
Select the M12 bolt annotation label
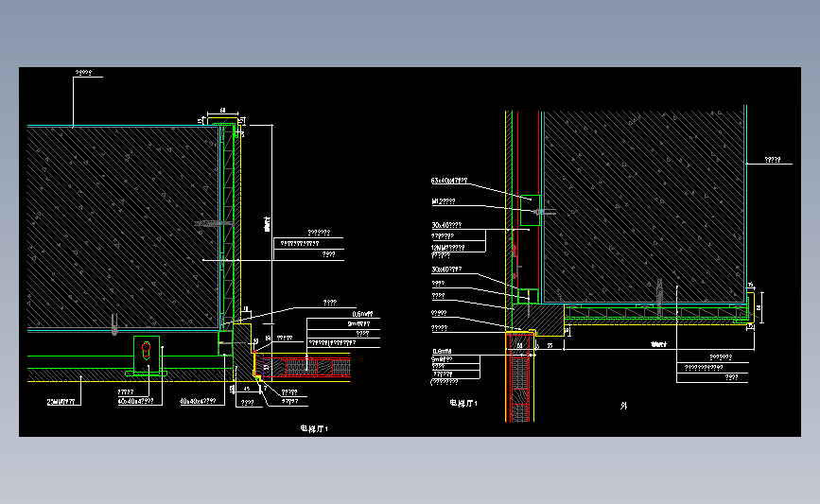tap(444, 201)
